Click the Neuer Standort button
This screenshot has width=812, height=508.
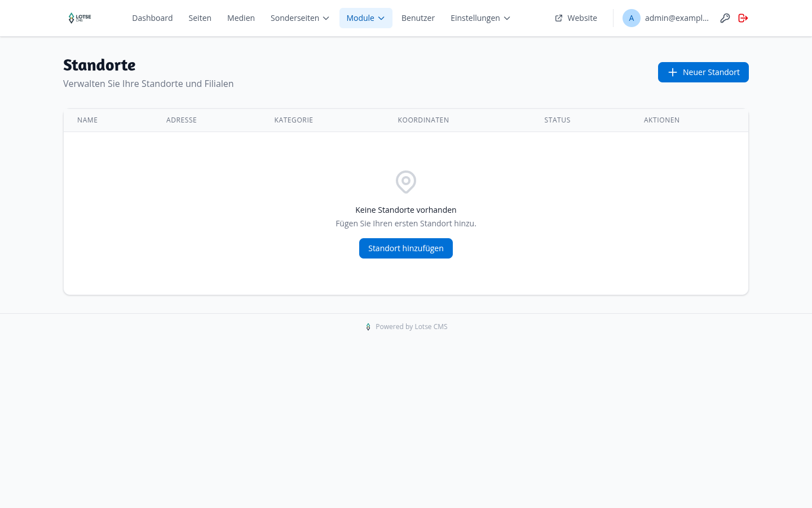point(703,72)
